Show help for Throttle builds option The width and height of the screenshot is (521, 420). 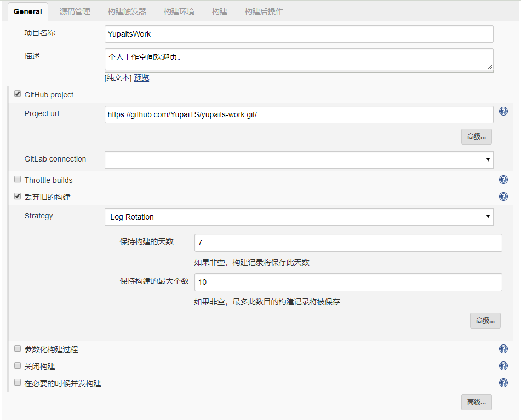click(503, 180)
